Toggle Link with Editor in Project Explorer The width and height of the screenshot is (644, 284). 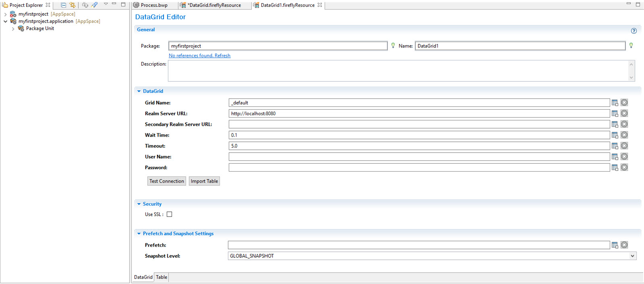tap(72, 5)
